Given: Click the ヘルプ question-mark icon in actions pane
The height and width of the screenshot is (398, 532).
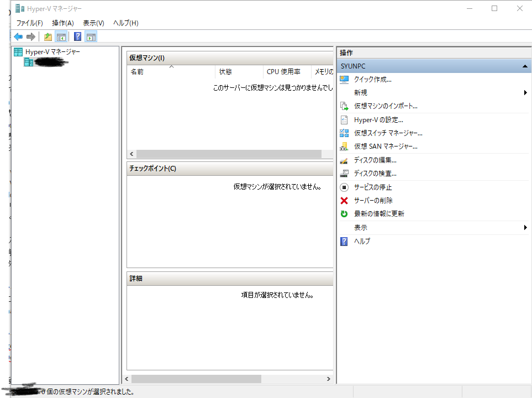Looking at the screenshot, I should 344,242.
